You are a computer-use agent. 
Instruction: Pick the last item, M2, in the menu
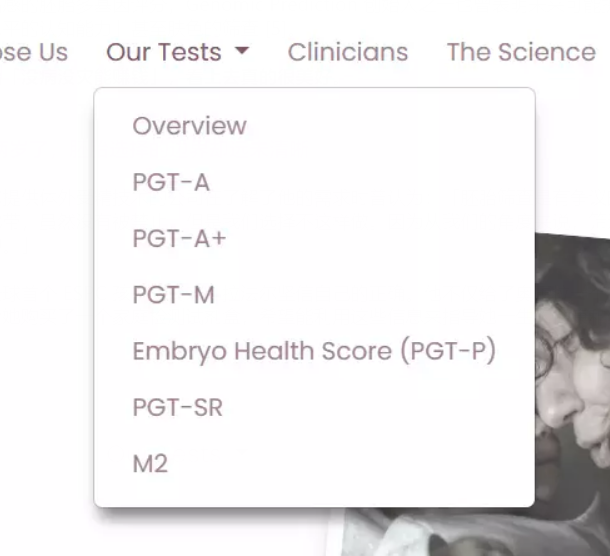tap(150, 464)
